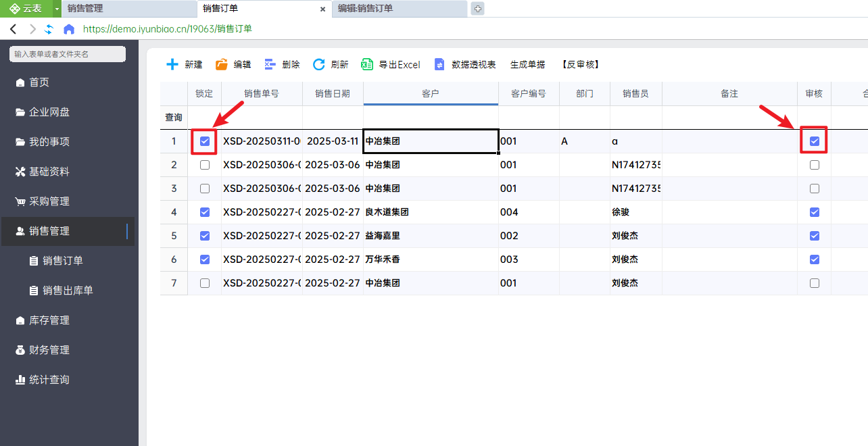Sort by 销售单号 column header
Screen dimensions: 868x446
tap(262, 94)
